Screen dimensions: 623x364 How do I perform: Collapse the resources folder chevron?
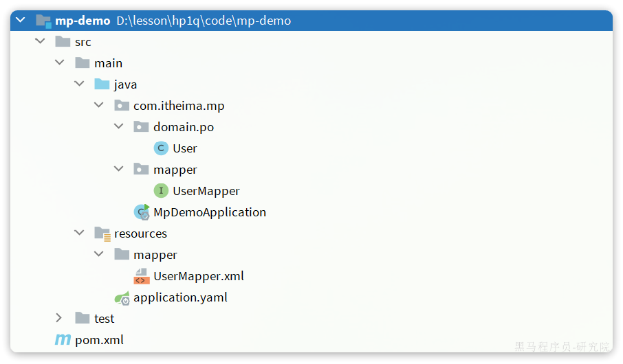(79, 234)
